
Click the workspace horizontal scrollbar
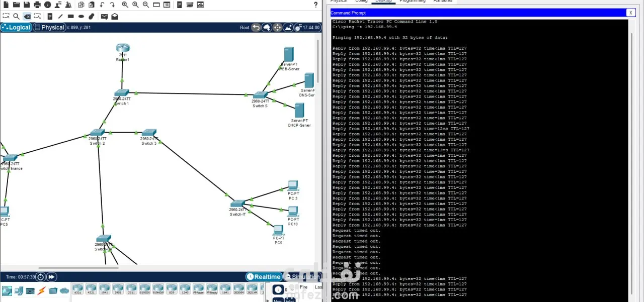click(x=78, y=268)
